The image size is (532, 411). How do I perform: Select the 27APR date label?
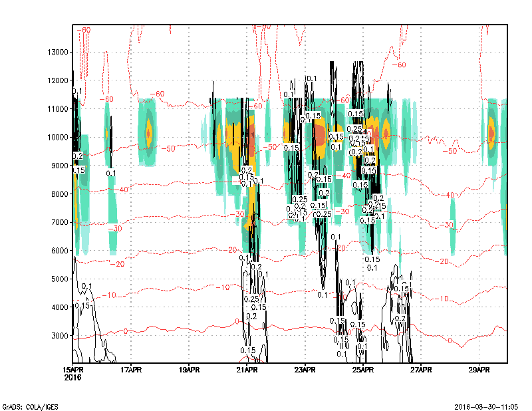click(x=421, y=370)
